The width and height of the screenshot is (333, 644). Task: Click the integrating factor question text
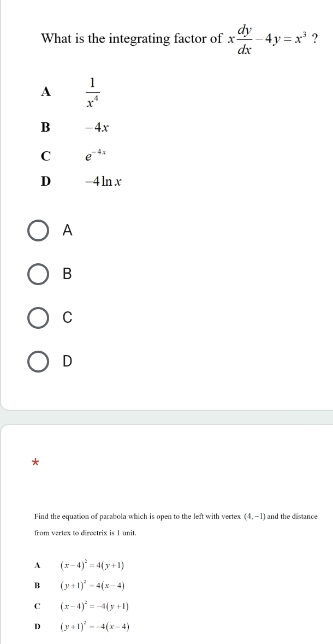[132, 39]
